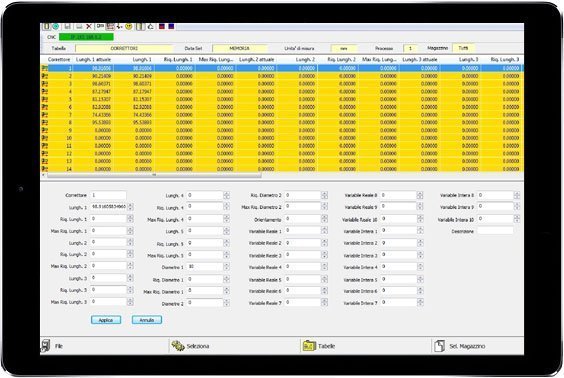
Task: Click the Magazzino Tutti field
Action: (x=464, y=48)
